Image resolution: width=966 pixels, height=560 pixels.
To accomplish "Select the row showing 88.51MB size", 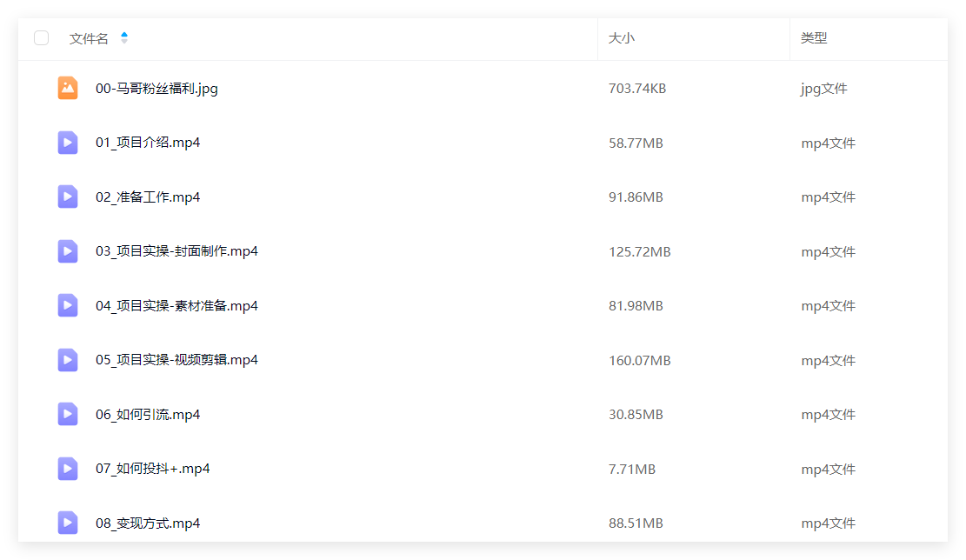I will [483, 523].
